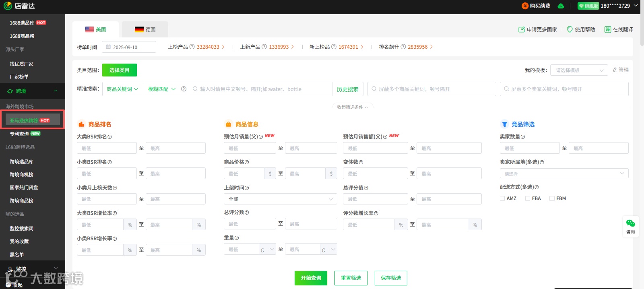Open the 模糊匹配 match type dropdown
Screen dimensions: 644x289
click(162, 89)
